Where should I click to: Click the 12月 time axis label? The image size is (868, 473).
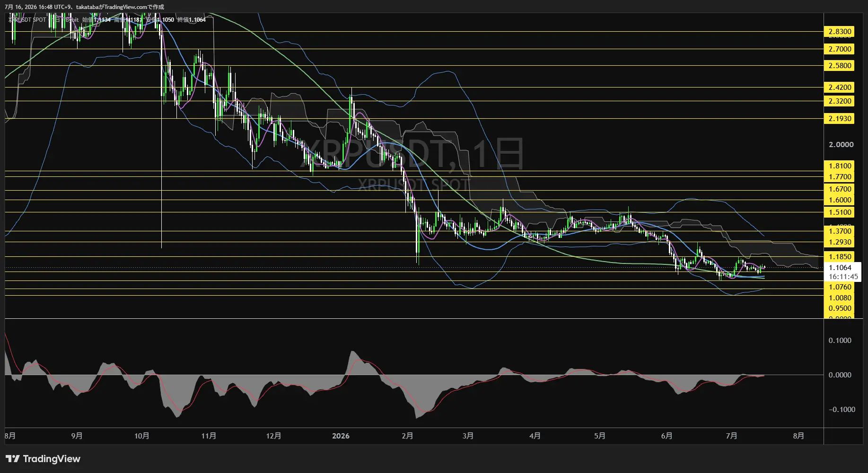click(x=273, y=436)
